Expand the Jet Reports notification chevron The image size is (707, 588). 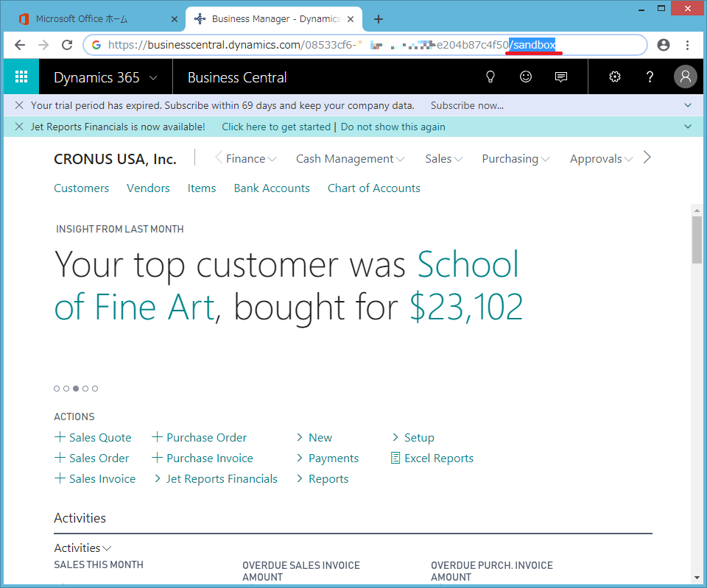[x=688, y=127]
